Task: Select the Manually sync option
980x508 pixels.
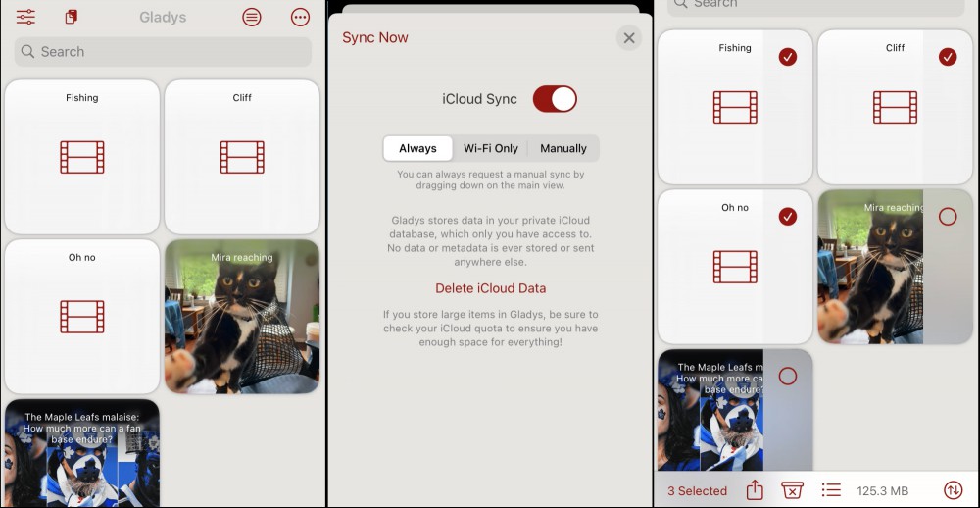Action: 563,148
